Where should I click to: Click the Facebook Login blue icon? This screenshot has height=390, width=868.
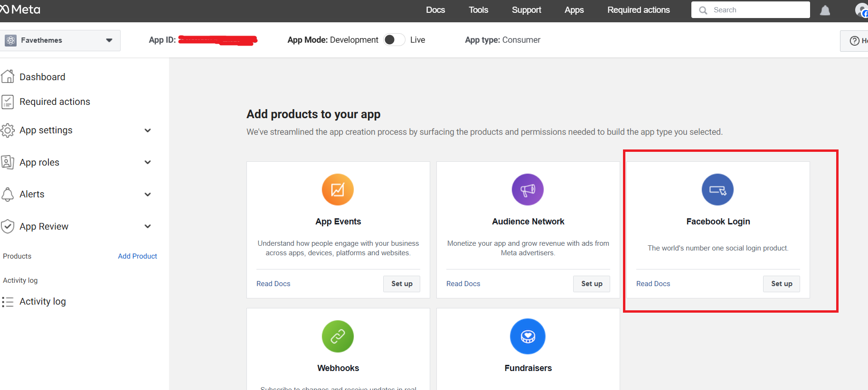point(717,190)
